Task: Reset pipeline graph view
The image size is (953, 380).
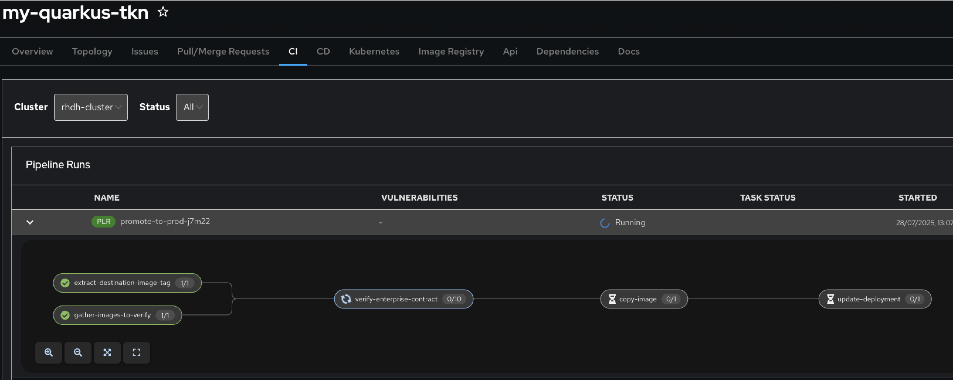Action: 136,353
